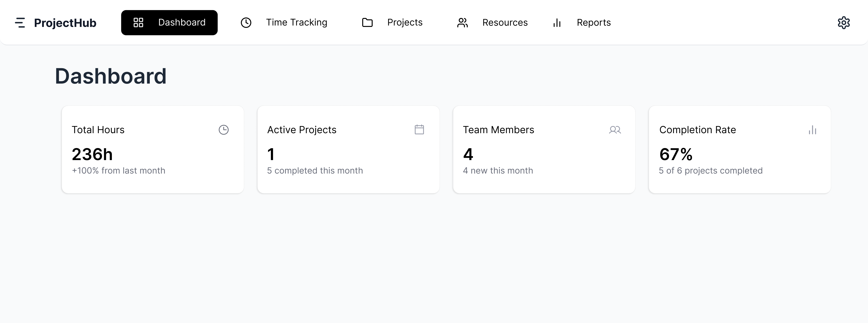Switch to the Time Tracking section
This screenshot has height=323, width=868.
click(x=297, y=22)
